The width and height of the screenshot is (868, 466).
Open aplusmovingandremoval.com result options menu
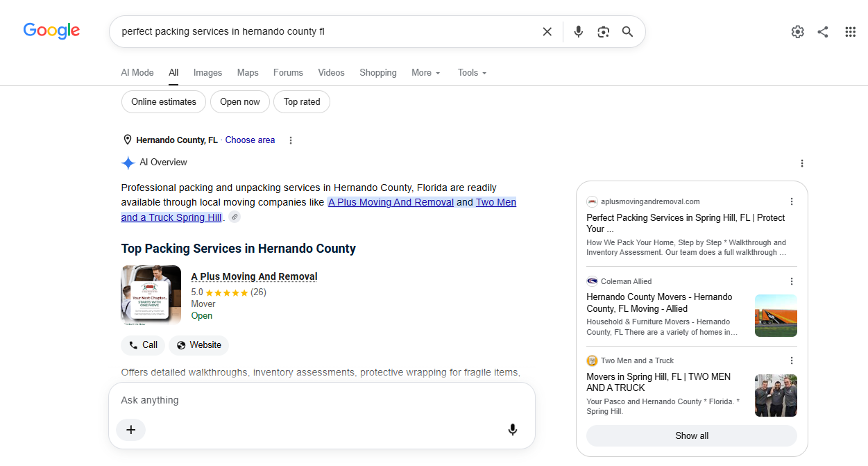coord(792,201)
